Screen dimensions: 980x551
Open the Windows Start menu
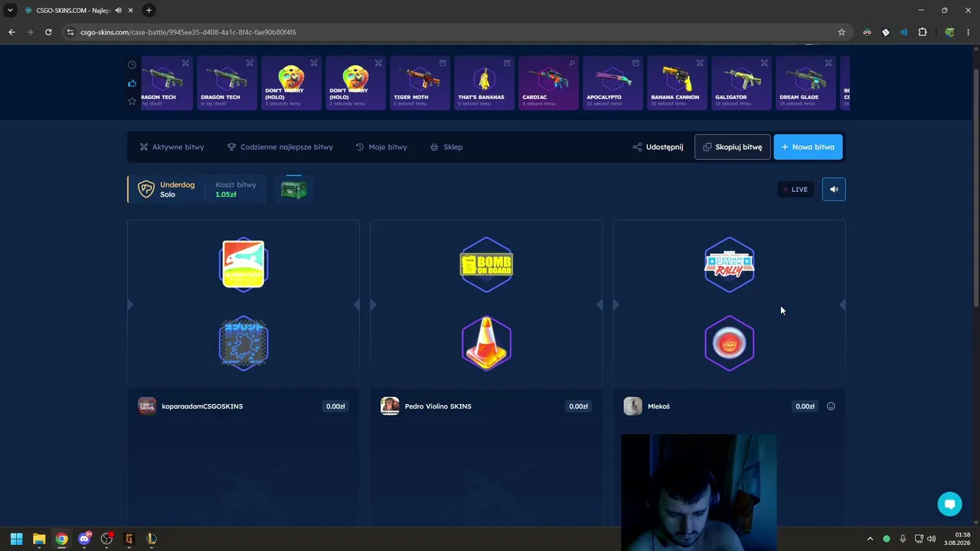click(16, 539)
